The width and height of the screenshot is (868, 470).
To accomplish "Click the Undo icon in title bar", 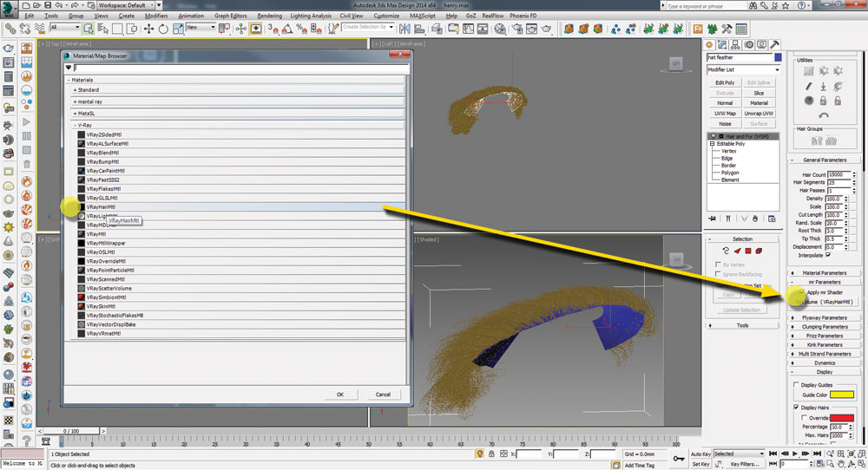I will [58, 5].
